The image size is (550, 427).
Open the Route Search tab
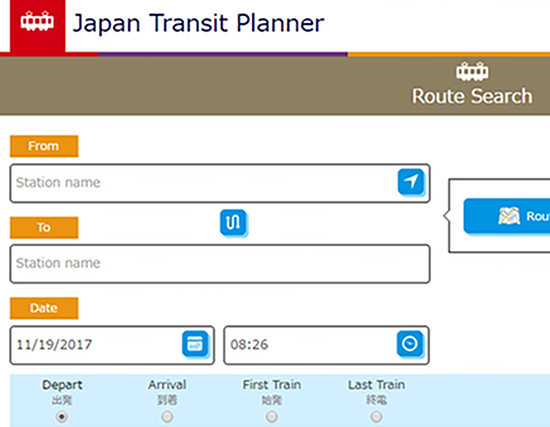click(x=472, y=86)
